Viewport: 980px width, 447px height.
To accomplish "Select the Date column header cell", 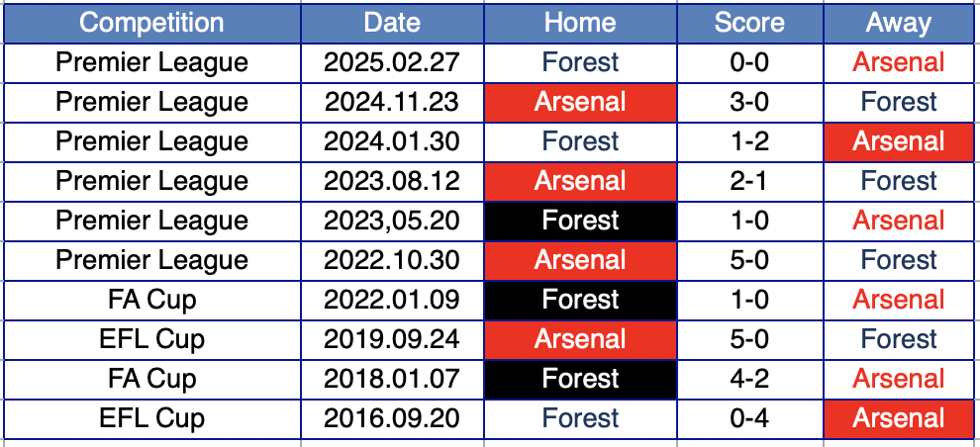I will point(392,23).
